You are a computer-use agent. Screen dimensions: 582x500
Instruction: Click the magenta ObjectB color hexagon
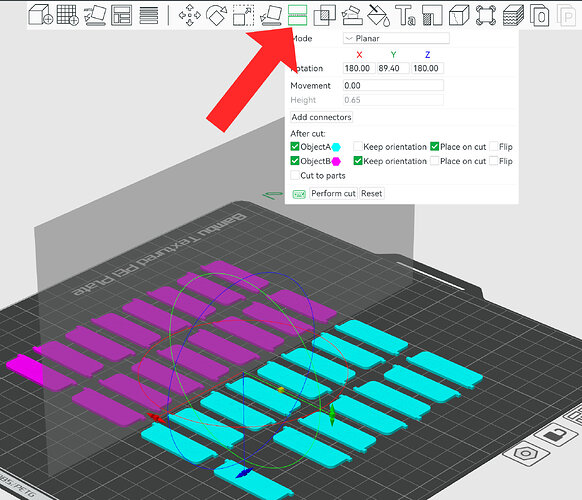pos(336,161)
